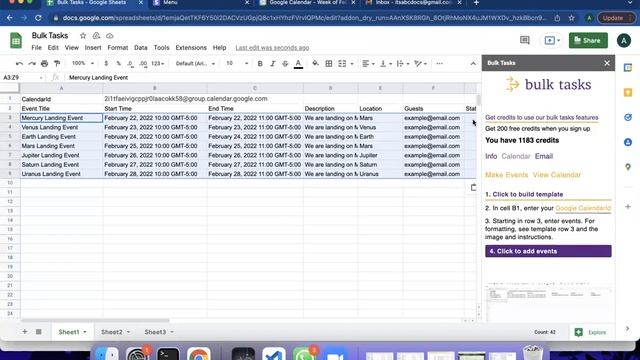640x360 pixels.
Task: Click the instructions image thumbnail in sidebar
Action: 548,301
